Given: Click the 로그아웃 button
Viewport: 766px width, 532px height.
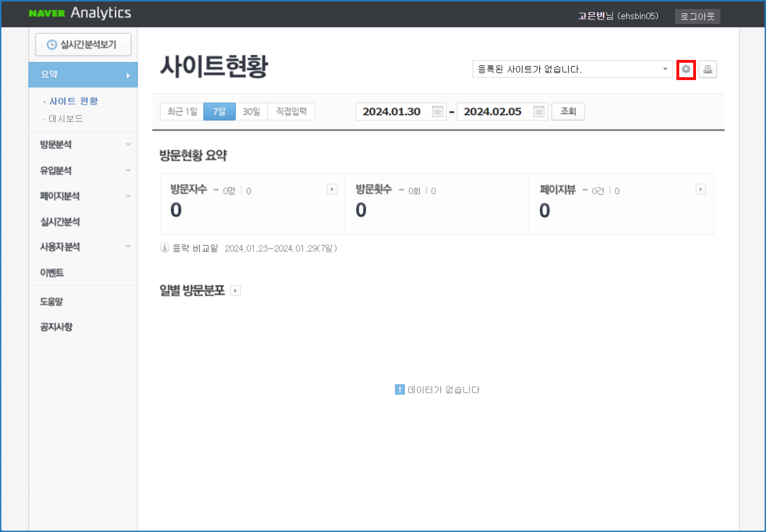Looking at the screenshot, I should 697,16.
